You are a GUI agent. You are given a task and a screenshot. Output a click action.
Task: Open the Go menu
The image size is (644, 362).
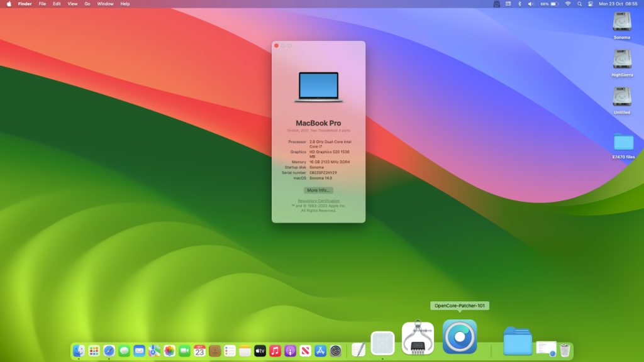[x=87, y=4]
